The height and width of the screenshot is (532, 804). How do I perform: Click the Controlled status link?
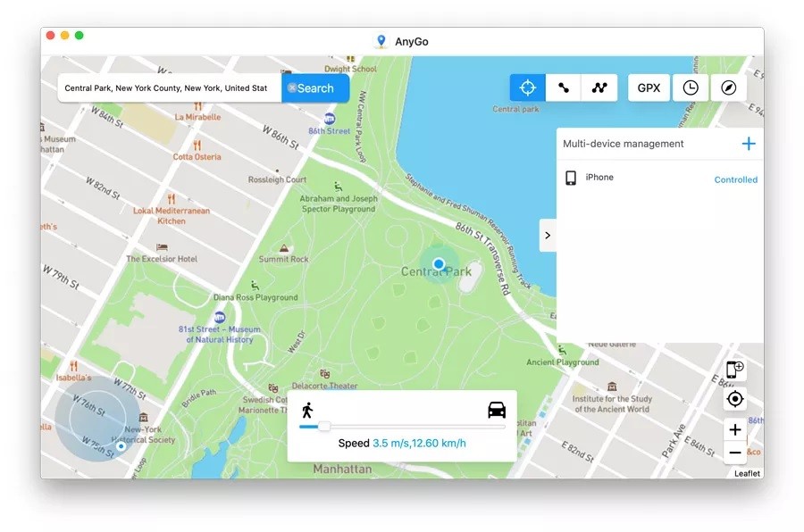(x=735, y=179)
